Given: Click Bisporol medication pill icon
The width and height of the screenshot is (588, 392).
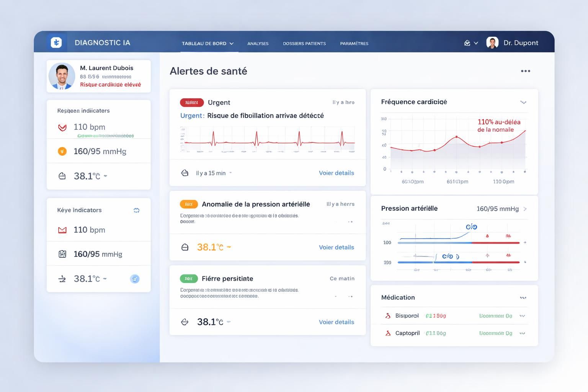Looking at the screenshot, I should click(x=388, y=316).
